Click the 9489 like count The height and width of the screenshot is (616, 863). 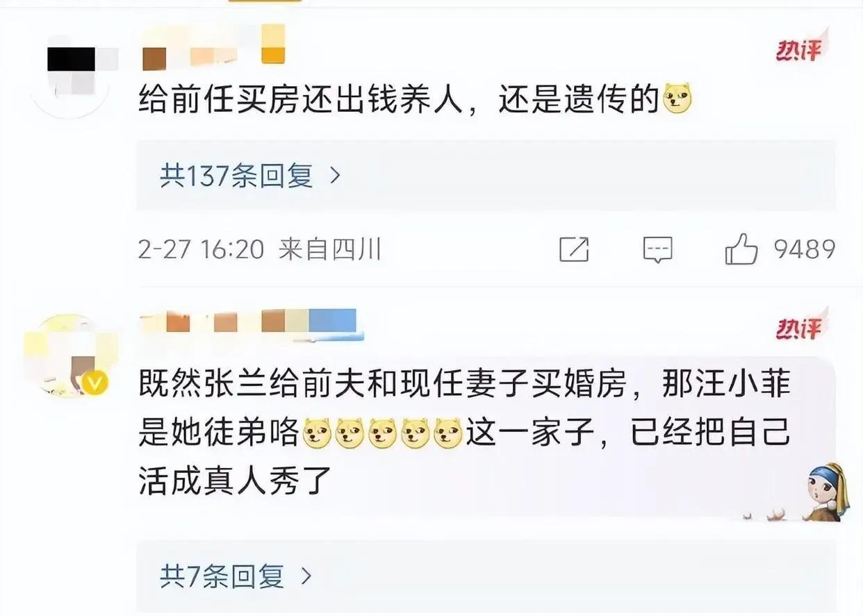point(805,249)
